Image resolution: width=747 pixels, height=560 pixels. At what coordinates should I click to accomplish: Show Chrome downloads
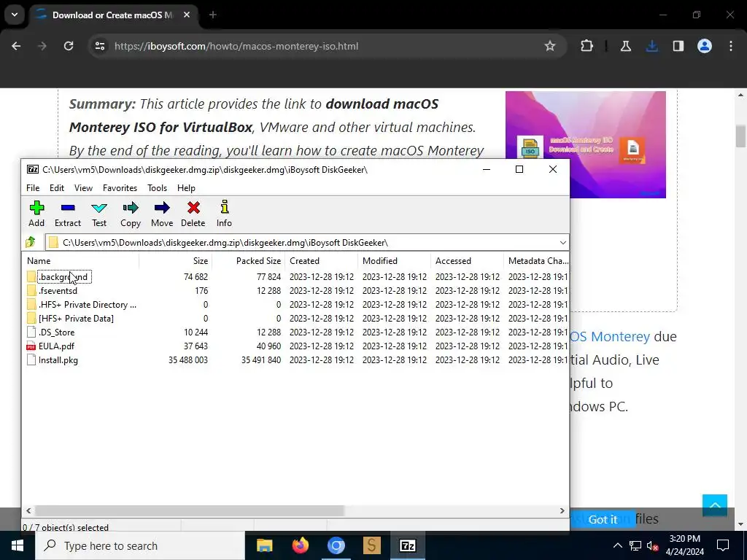651,46
